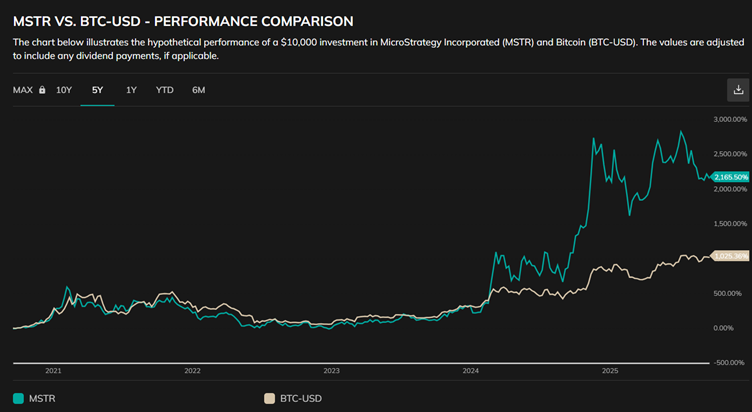Click the 2023 x-axis label
752x412 pixels.
(331, 371)
